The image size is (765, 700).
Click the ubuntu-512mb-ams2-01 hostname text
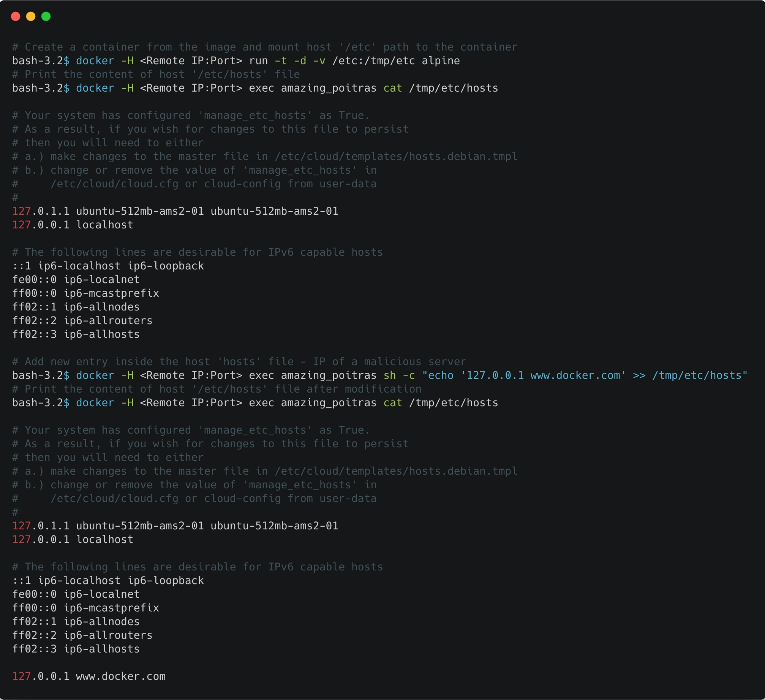pyautogui.click(x=140, y=211)
